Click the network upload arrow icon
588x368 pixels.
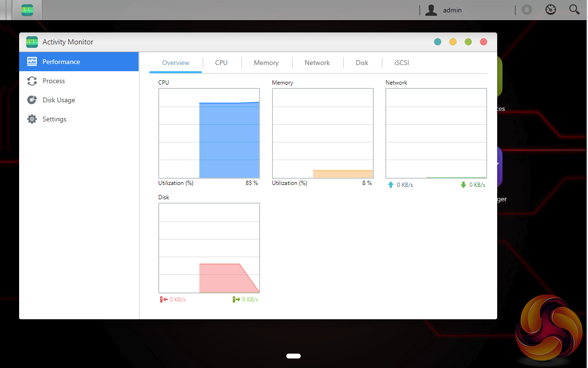(x=391, y=184)
